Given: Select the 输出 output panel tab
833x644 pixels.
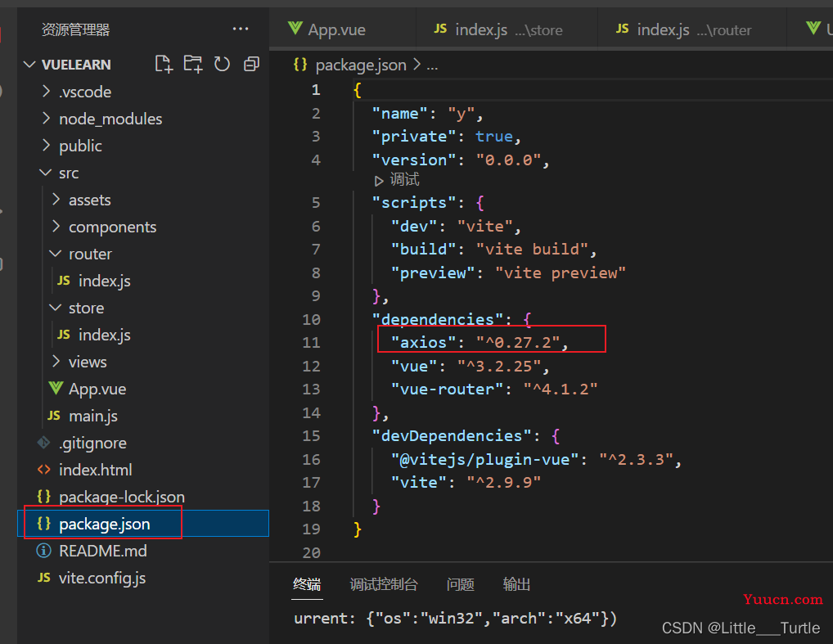Looking at the screenshot, I should (516, 584).
